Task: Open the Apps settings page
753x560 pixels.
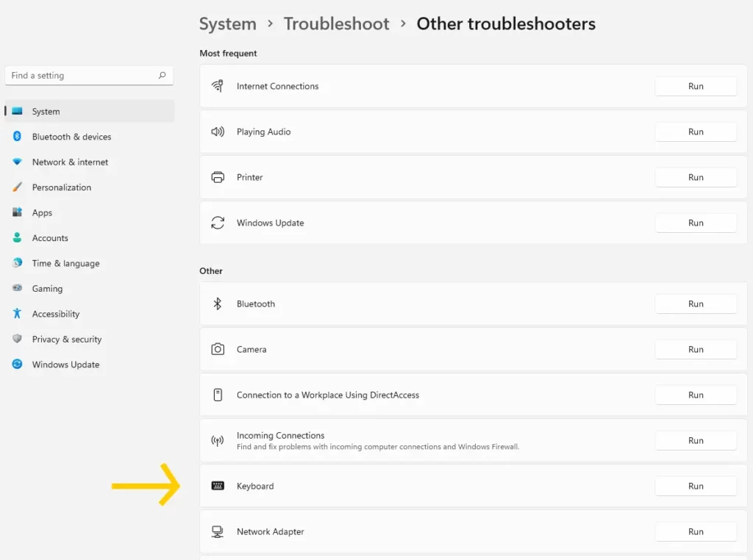Action: [x=89, y=212]
